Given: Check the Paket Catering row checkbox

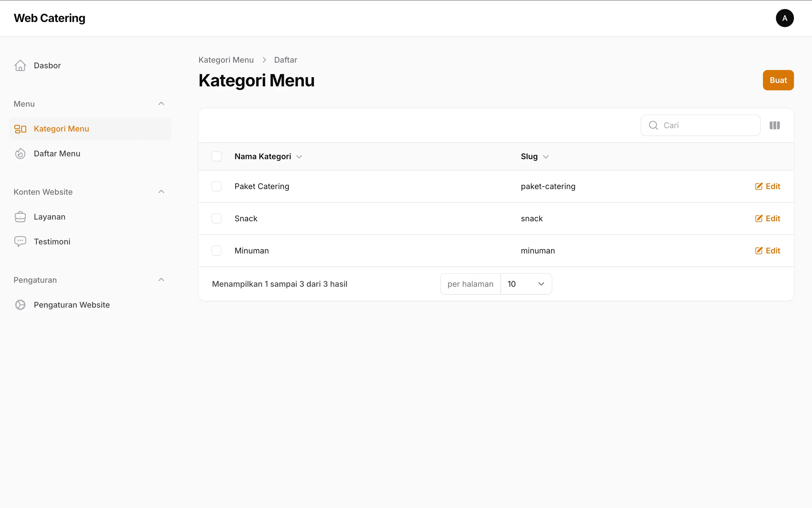Looking at the screenshot, I should pos(217,187).
